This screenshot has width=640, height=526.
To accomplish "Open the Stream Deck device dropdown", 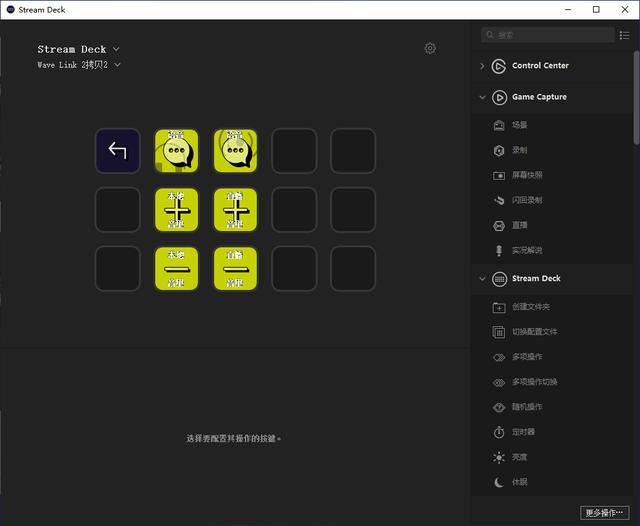I will coord(78,49).
